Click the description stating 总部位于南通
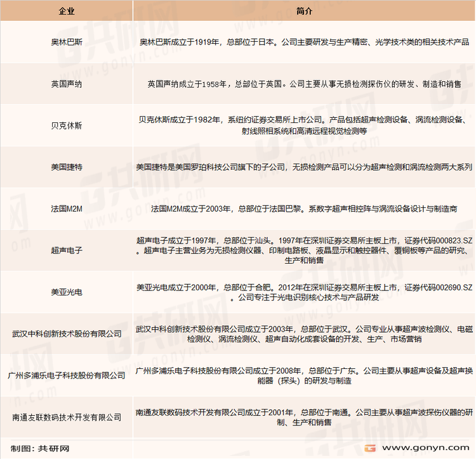The width and height of the screenshot is (476, 459). point(304,417)
